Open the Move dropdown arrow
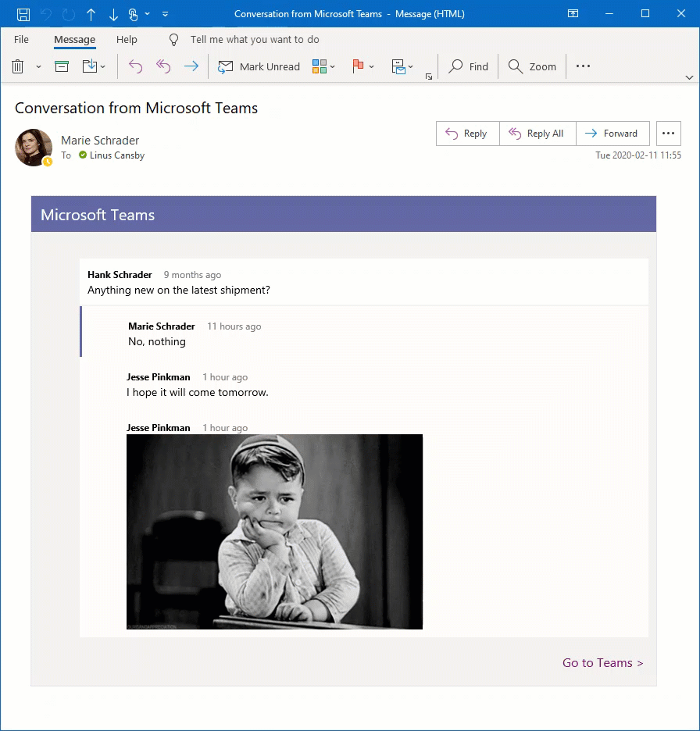700x731 pixels. tap(102, 66)
